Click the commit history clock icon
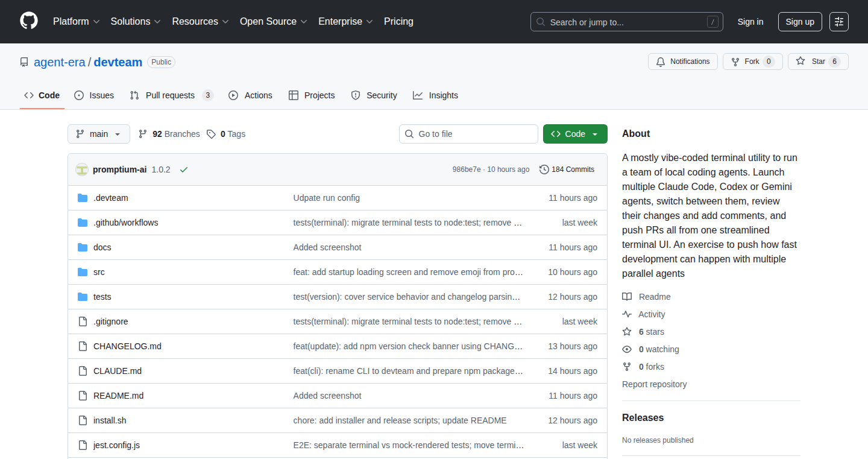868x459 pixels. (x=544, y=169)
